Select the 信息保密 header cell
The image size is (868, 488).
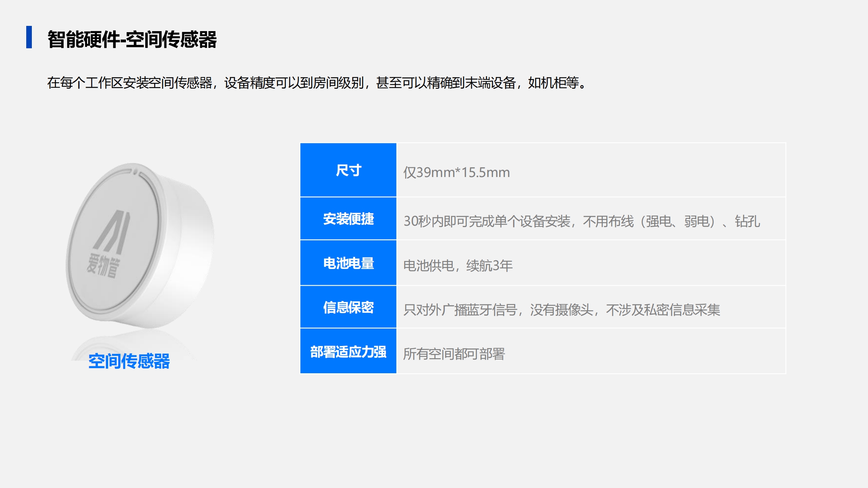(348, 307)
